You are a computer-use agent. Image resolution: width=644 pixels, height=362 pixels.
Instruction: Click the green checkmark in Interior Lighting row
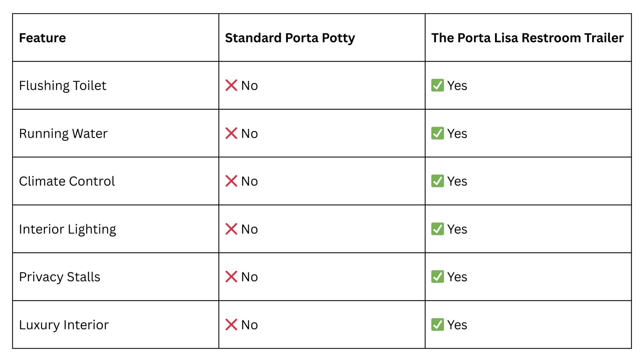coord(437,229)
